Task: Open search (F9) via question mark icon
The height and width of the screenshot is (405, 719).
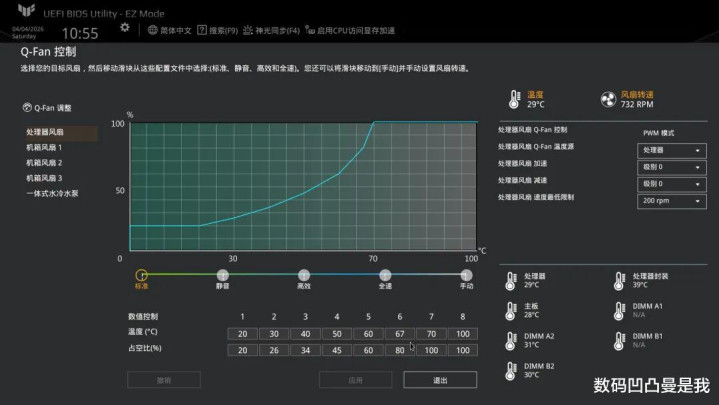Action: click(203, 30)
